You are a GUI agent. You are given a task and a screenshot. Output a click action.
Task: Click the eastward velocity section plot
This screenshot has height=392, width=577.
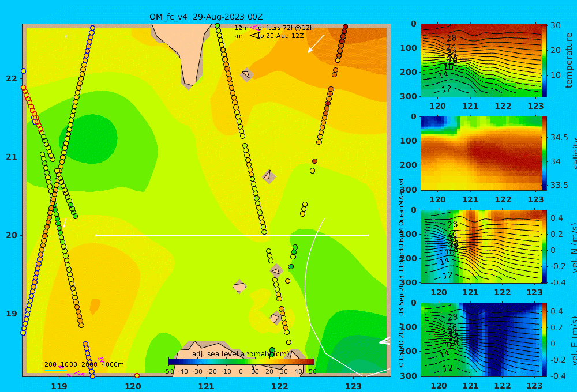coord(482,340)
